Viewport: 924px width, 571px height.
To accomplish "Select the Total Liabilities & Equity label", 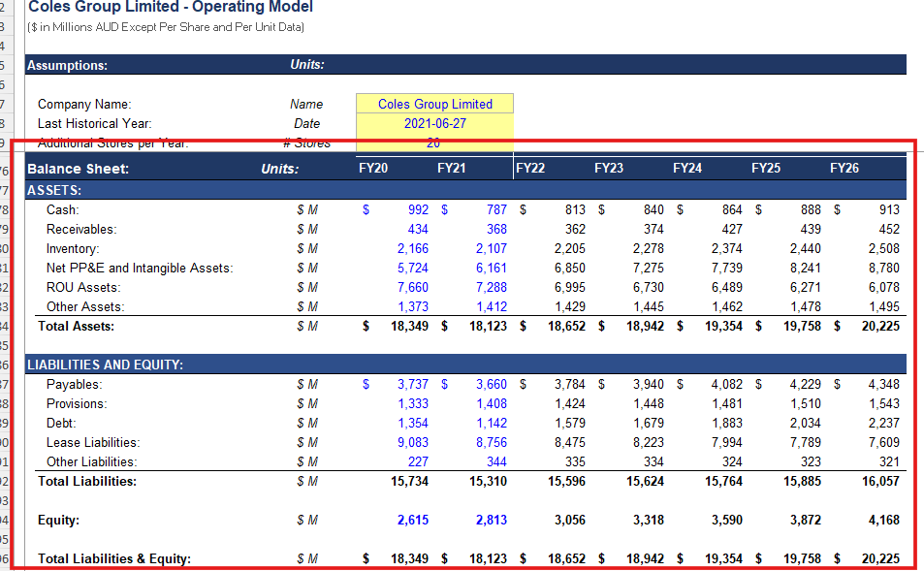I will click(x=114, y=559).
